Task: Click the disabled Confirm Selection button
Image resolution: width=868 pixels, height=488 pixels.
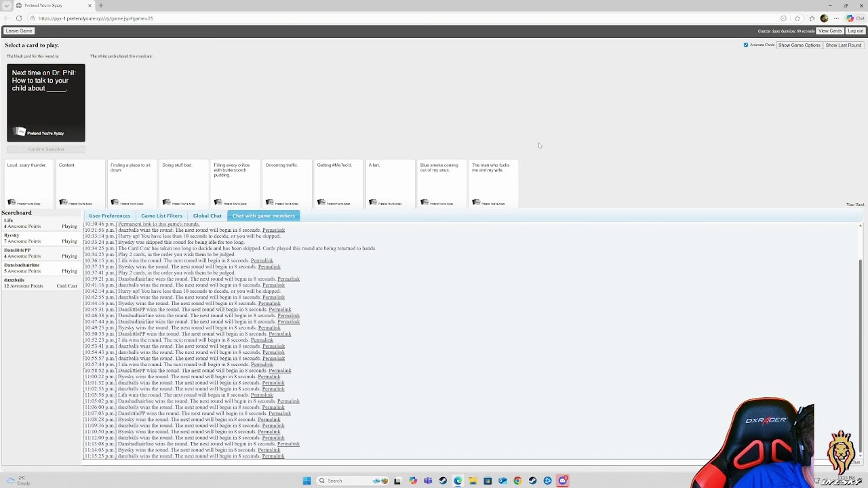Action: (46, 149)
